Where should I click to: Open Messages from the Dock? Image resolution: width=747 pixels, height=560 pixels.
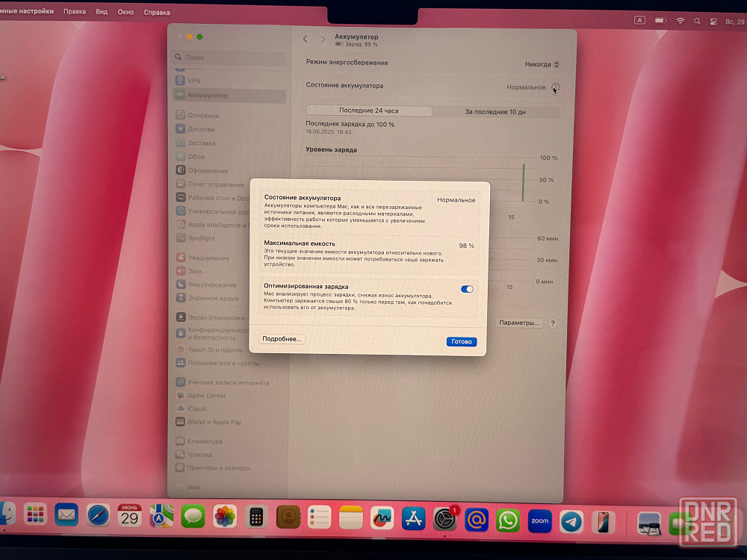coord(193,517)
